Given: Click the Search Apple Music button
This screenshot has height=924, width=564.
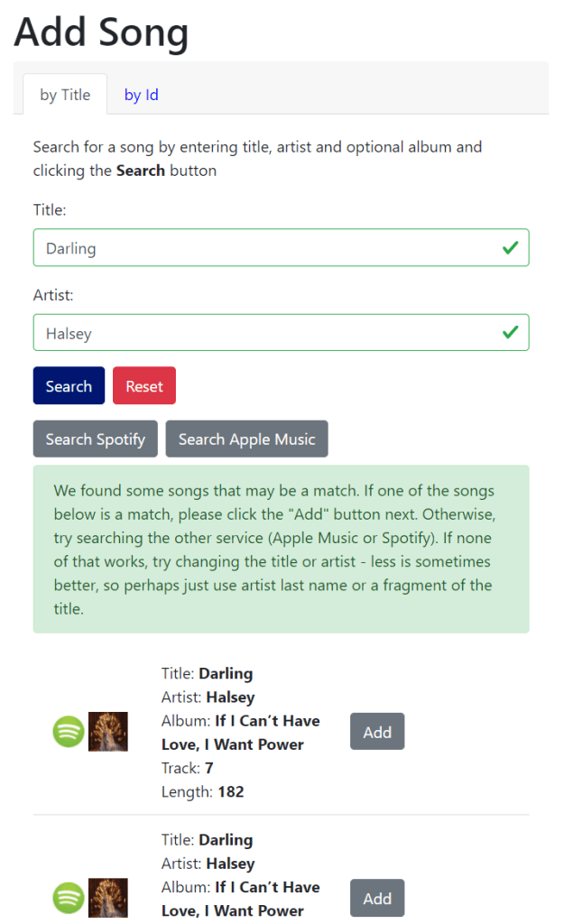Looking at the screenshot, I should [x=246, y=439].
